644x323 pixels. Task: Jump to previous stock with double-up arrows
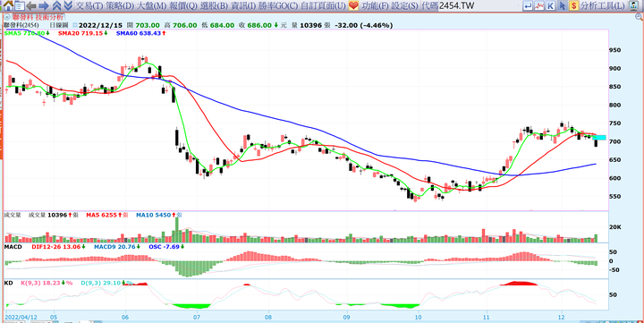pos(57,5)
